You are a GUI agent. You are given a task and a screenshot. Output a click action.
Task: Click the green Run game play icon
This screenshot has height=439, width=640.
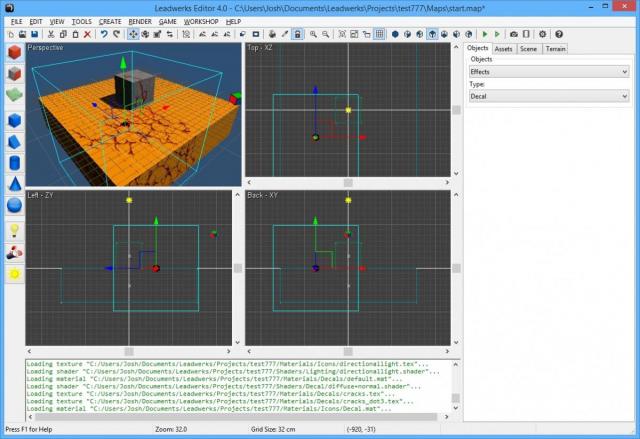[485, 33]
